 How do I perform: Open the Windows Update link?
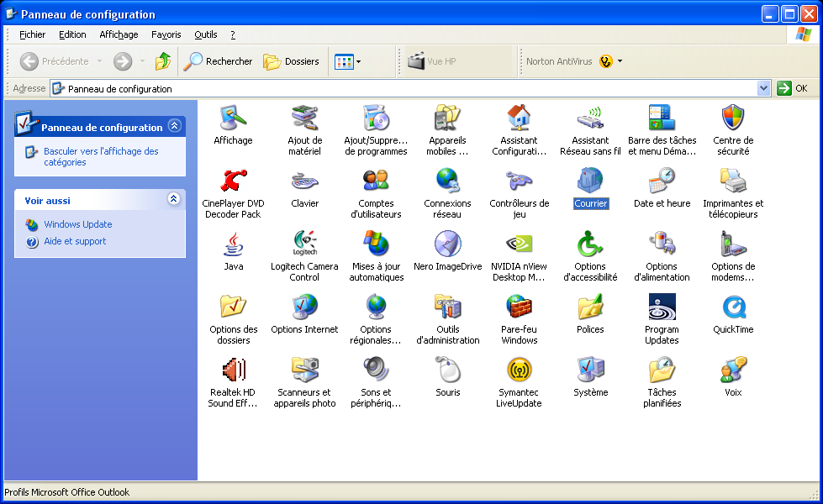pyautogui.click(x=77, y=224)
